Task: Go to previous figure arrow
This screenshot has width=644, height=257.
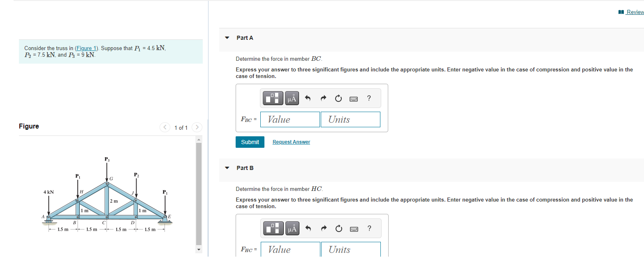Action: (165, 128)
